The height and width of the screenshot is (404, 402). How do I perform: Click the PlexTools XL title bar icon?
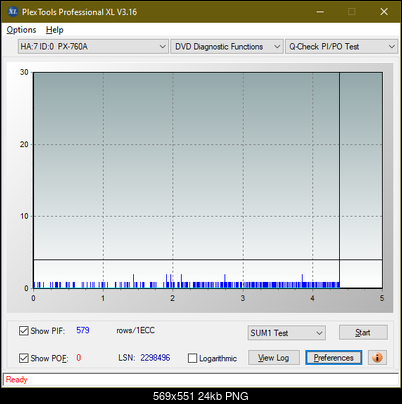click(x=13, y=12)
